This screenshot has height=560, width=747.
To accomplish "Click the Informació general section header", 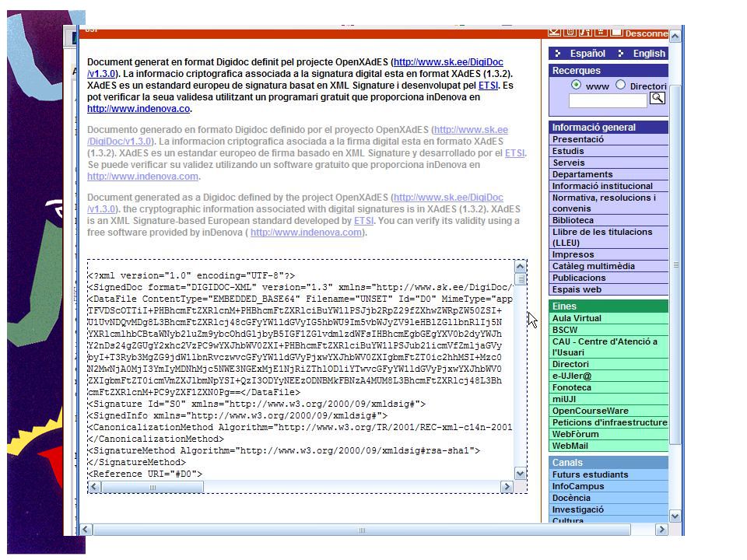I will point(608,127).
